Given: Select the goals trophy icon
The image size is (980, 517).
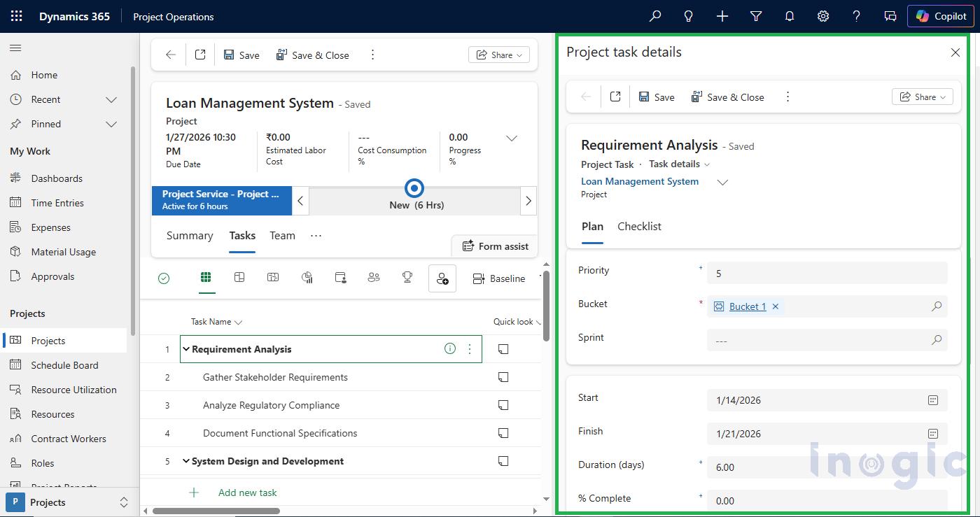Looking at the screenshot, I should coord(407,278).
